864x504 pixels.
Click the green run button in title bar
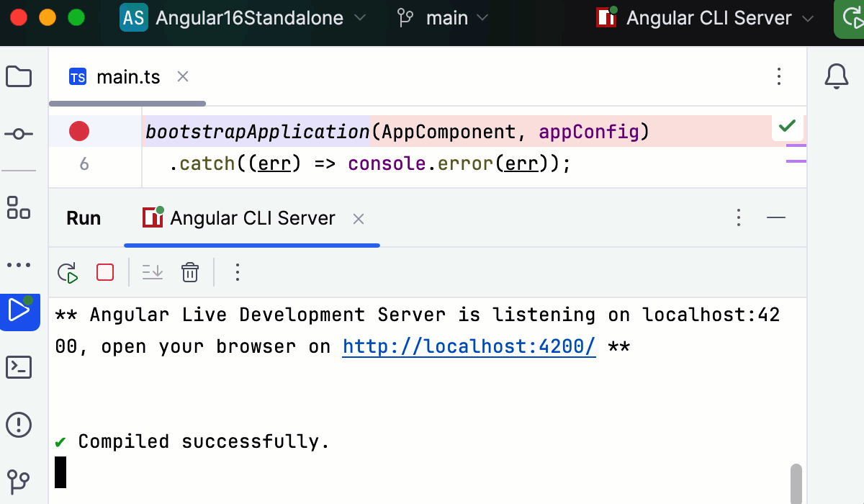tap(853, 18)
